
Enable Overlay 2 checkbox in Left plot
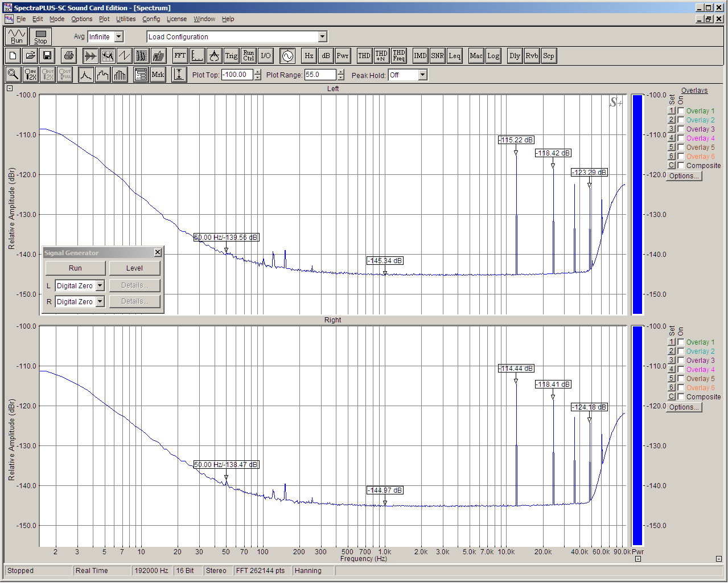pos(681,120)
